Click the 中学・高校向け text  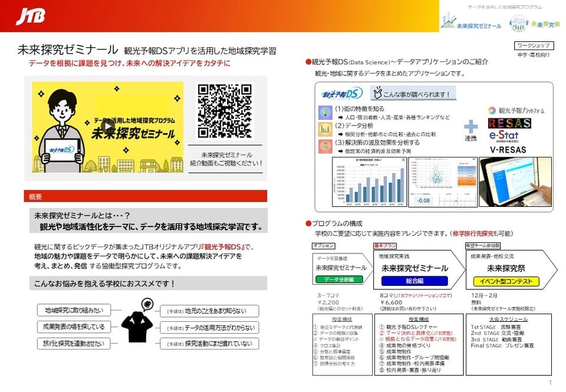click(534, 55)
